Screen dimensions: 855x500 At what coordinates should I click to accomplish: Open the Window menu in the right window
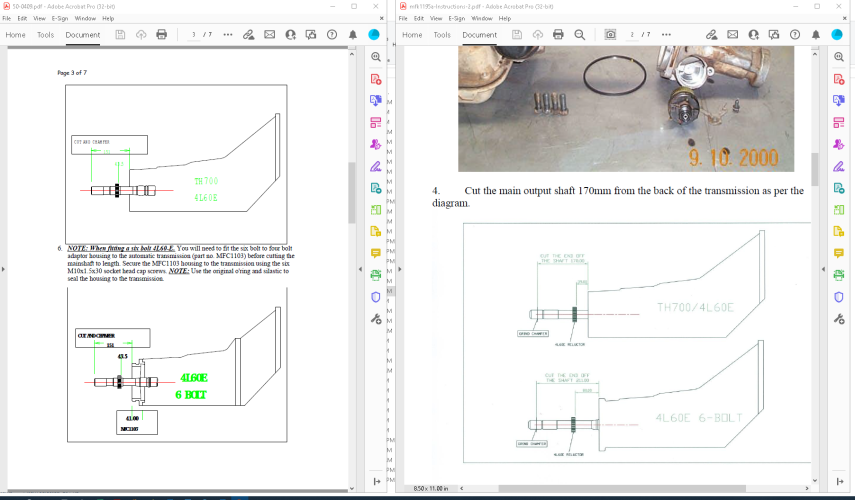(x=481, y=19)
